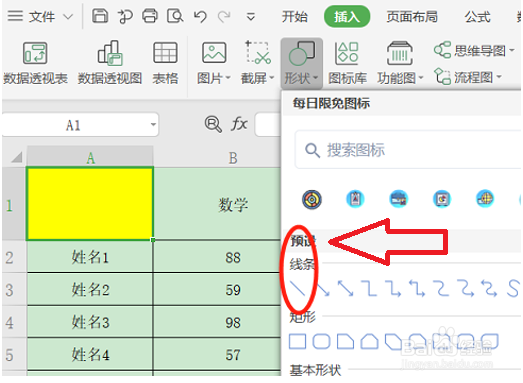Image resolution: width=523 pixels, height=383 pixels.
Task: Select cell with value 98
Action: [x=217, y=322]
